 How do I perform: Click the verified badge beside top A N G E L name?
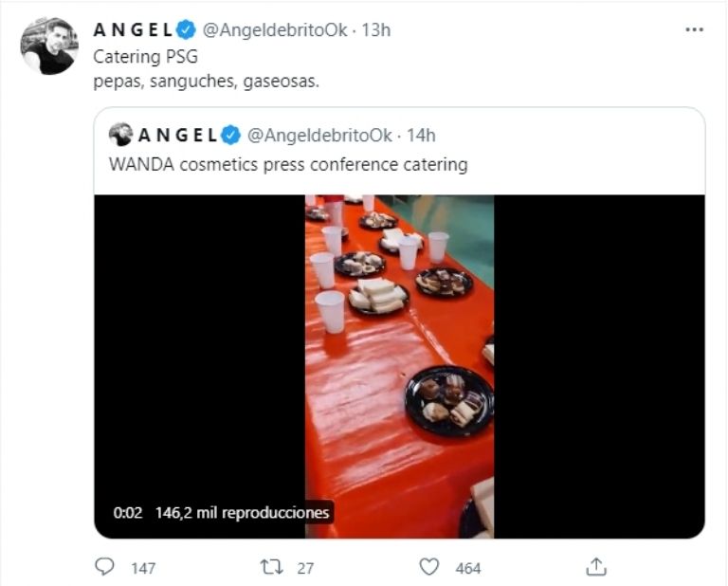(x=186, y=30)
